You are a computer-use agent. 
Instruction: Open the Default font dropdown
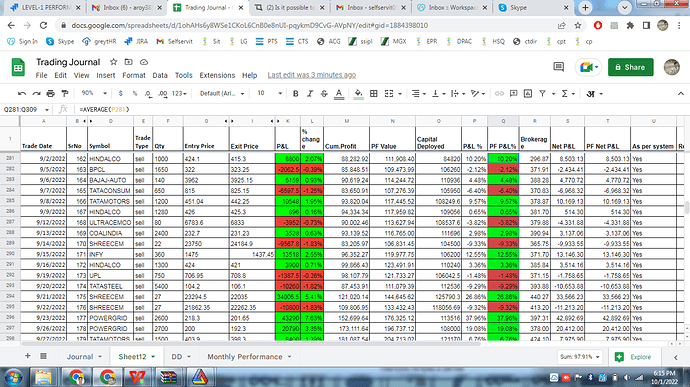click(222, 93)
